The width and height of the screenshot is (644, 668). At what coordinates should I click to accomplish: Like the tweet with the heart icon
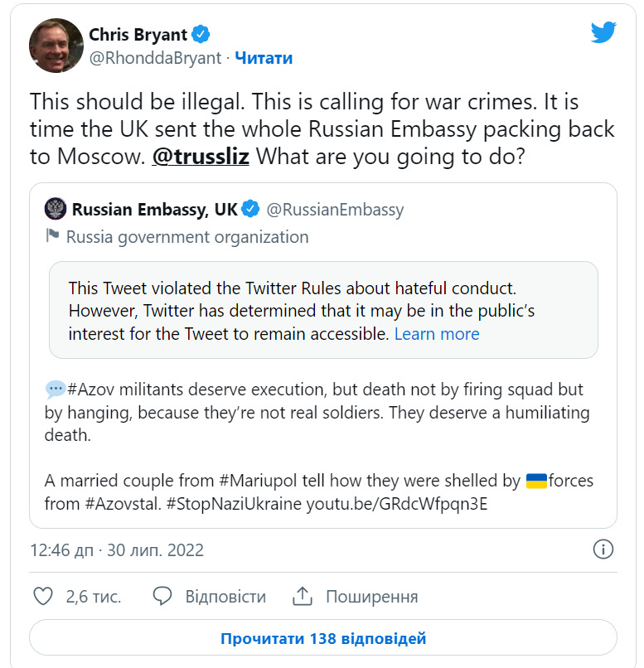coord(42,596)
